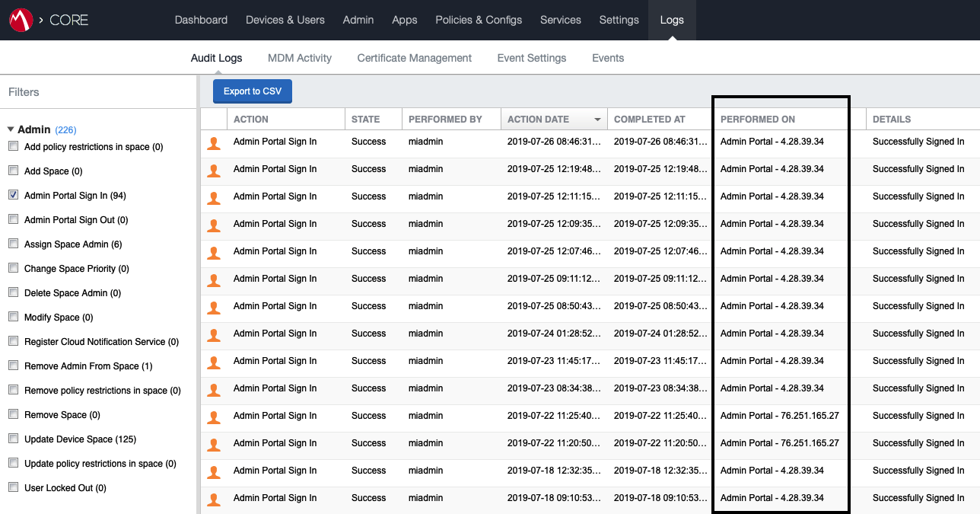The height and width of the screenshot is (514, 980).
Task: Check the Assign Space Admin filter
Action: [13, 244]
